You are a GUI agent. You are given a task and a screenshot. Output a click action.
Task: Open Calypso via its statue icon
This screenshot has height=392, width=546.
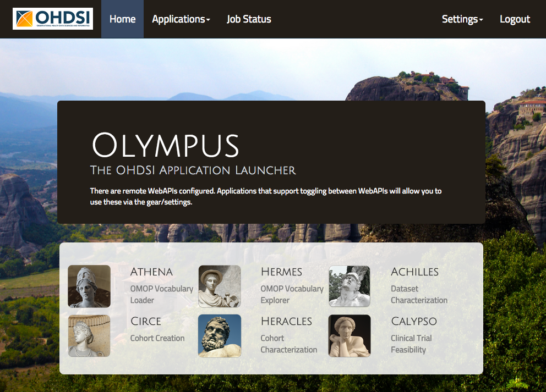pos(350,335)
